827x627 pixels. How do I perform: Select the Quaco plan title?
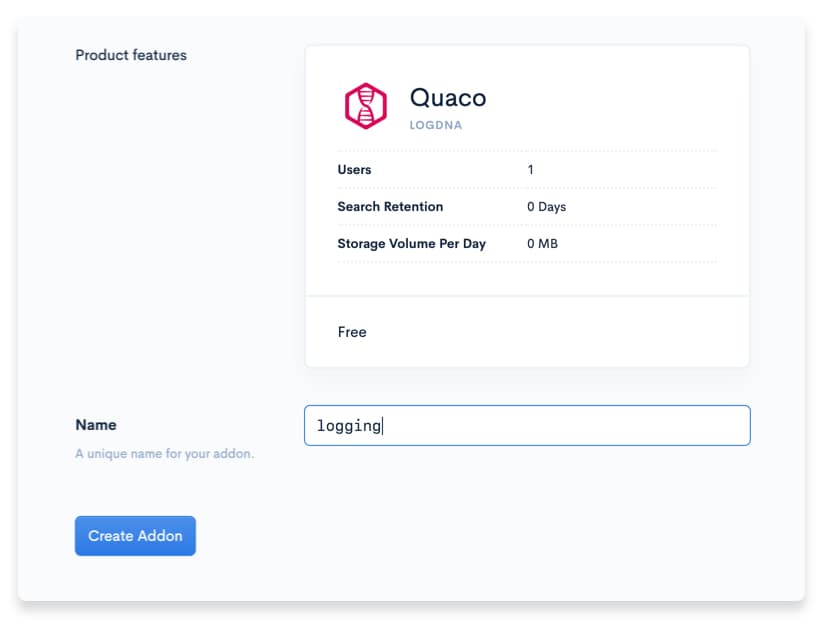(448, 98)
